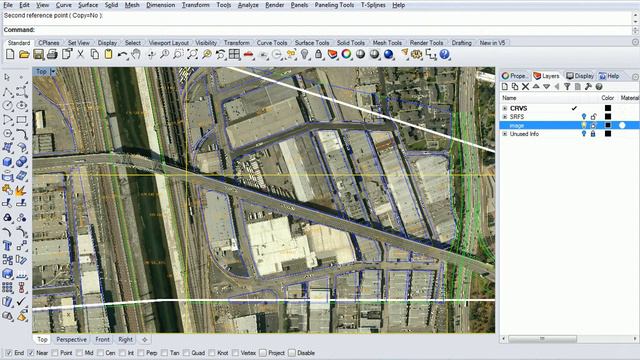Click the SRFS layer color swatch
This screenshot has width=640, height=360.
coord(608,117)
